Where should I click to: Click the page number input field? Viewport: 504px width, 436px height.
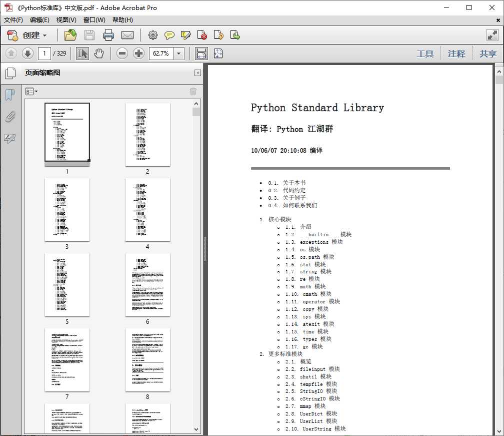click(x=44, y=54)
